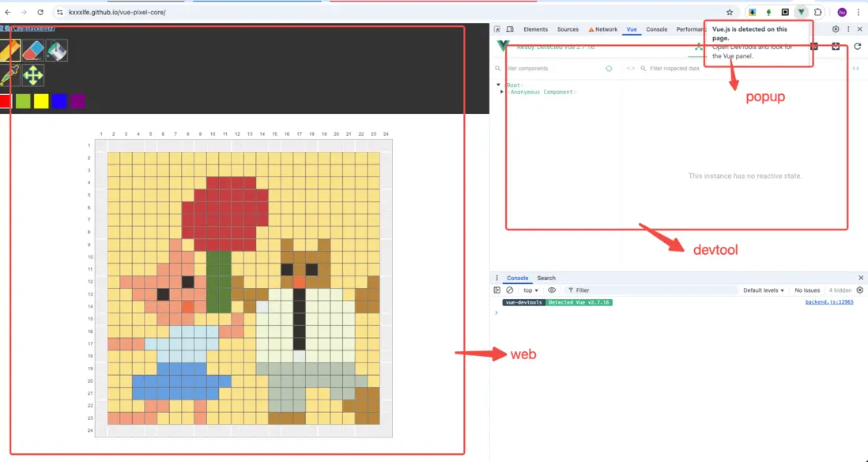This screenshot has height=462, width=868.
Task: Select the eyedropper color picker tool
Action: click(x=9, y=75)
